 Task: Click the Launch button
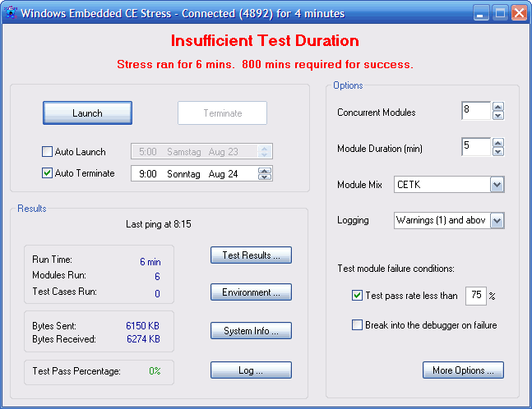[87, 113]
